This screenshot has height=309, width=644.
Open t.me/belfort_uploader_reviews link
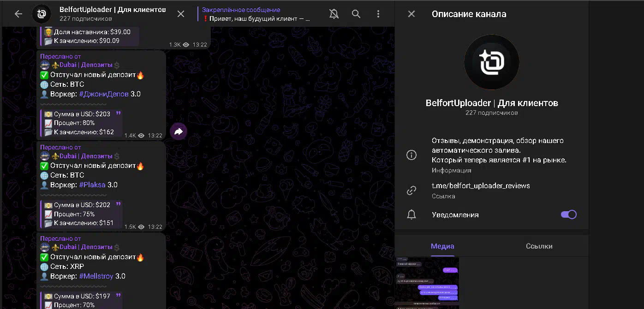click(481, 186)
